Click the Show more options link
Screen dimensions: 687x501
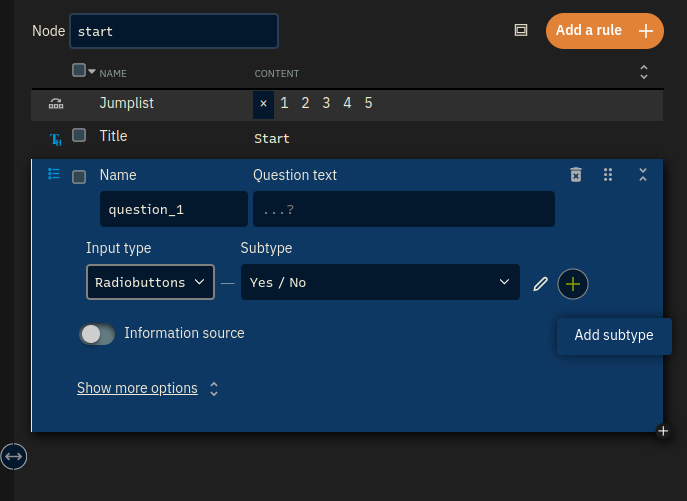point(137,388)
